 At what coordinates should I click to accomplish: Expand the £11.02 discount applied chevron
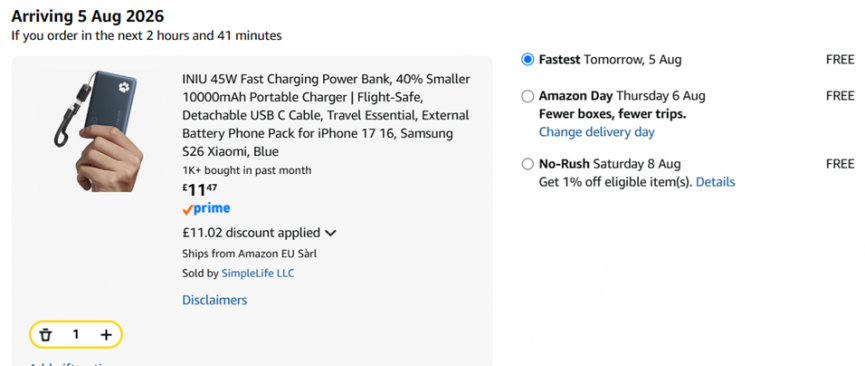(x=330, y=233)
